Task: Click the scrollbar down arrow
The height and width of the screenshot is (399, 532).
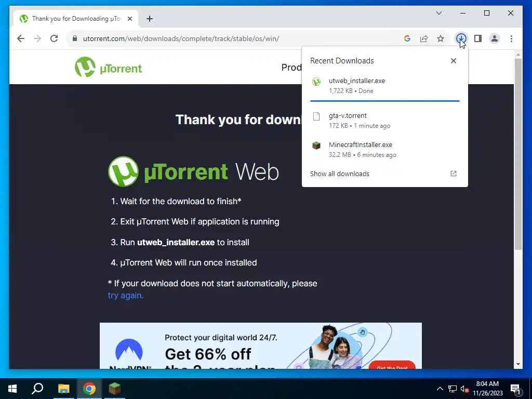Action: [x=518, y=364]
